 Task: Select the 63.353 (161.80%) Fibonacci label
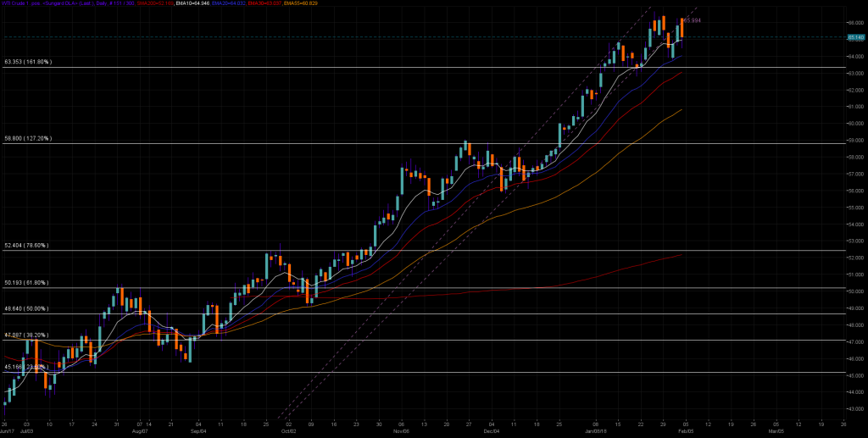28,62
